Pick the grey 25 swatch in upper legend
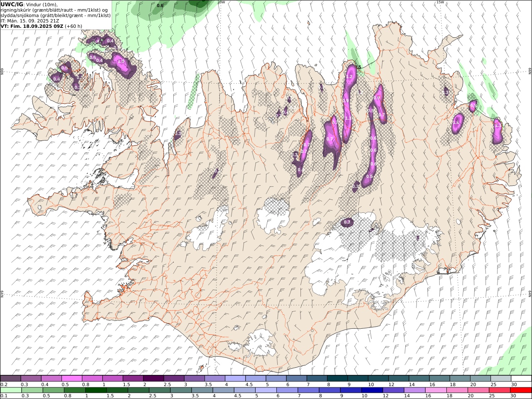Screen dimensions: 532x399 click(501, 378)
